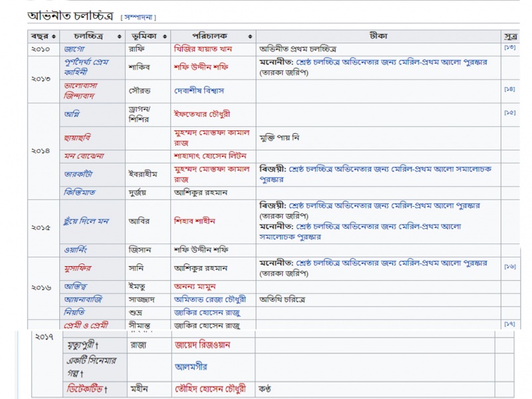Open the জাগো film link
Viewport: 532px width, 399px height.
[x=74, y=49]
